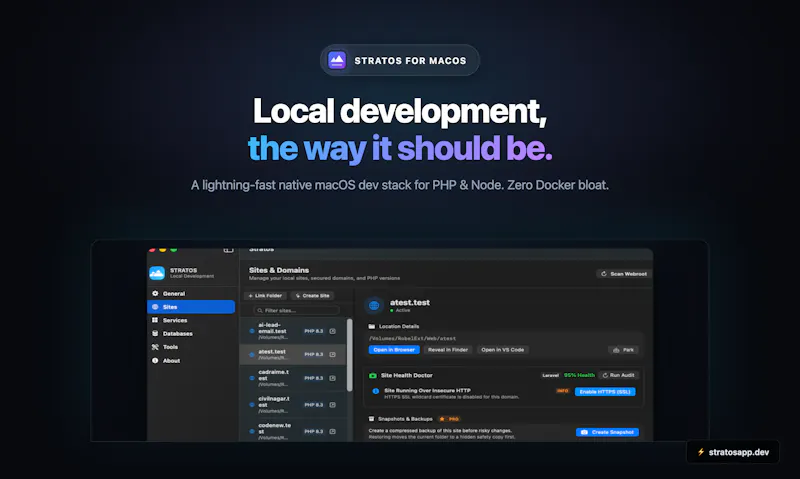Click the PHP 8.3 badge on codenew.test
800x479 pixels.
[314, 431]
